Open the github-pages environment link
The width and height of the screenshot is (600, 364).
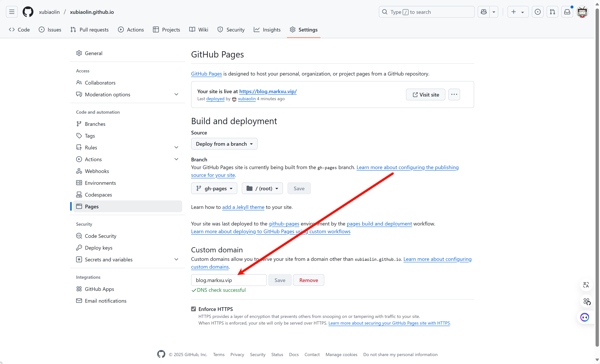[x=284, y=223]
